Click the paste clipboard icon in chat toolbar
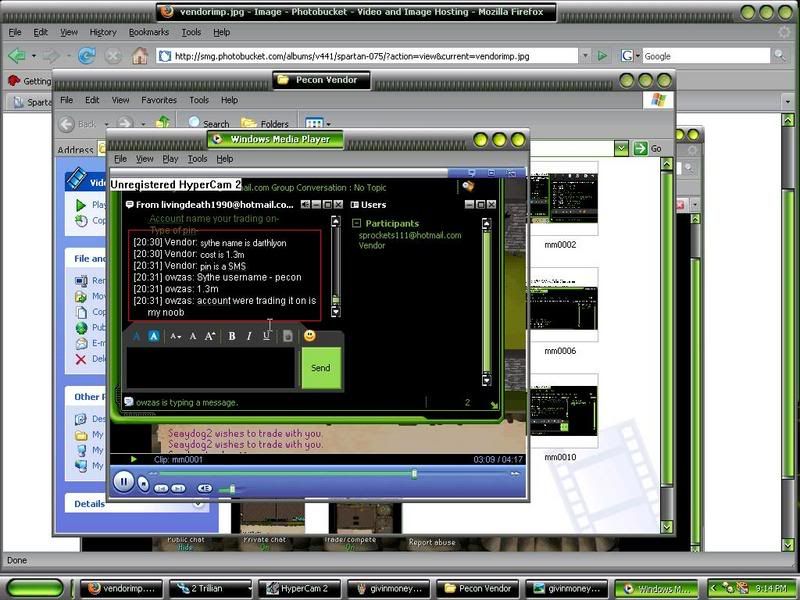This screenshot has height=600, width=800. (288, 336)
